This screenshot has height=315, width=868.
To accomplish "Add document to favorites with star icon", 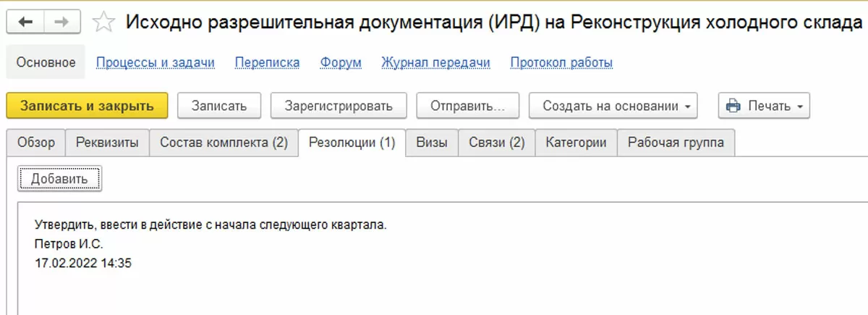I will 104,23.
